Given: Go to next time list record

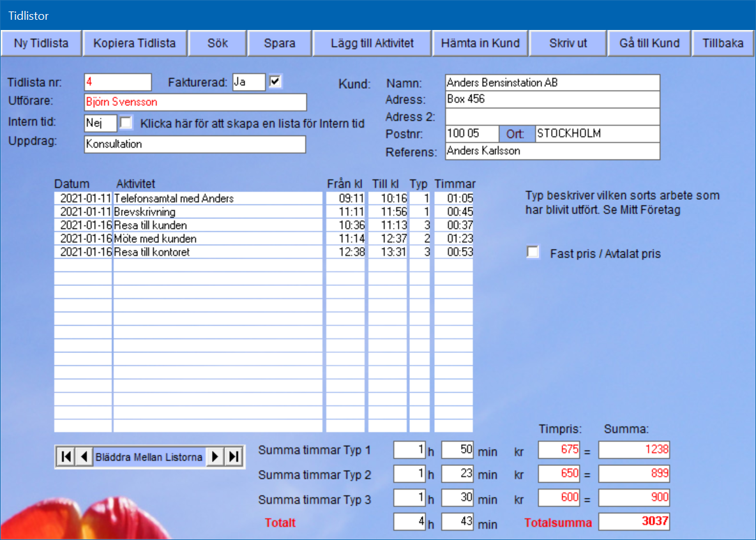Looking at the screenshot, I should (x=216, y=457).
